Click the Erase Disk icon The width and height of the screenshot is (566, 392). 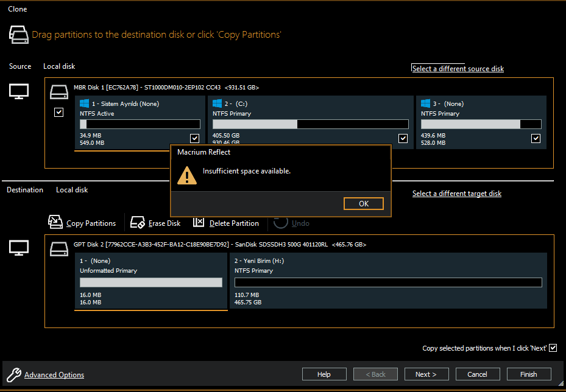[x=137, y=223]
